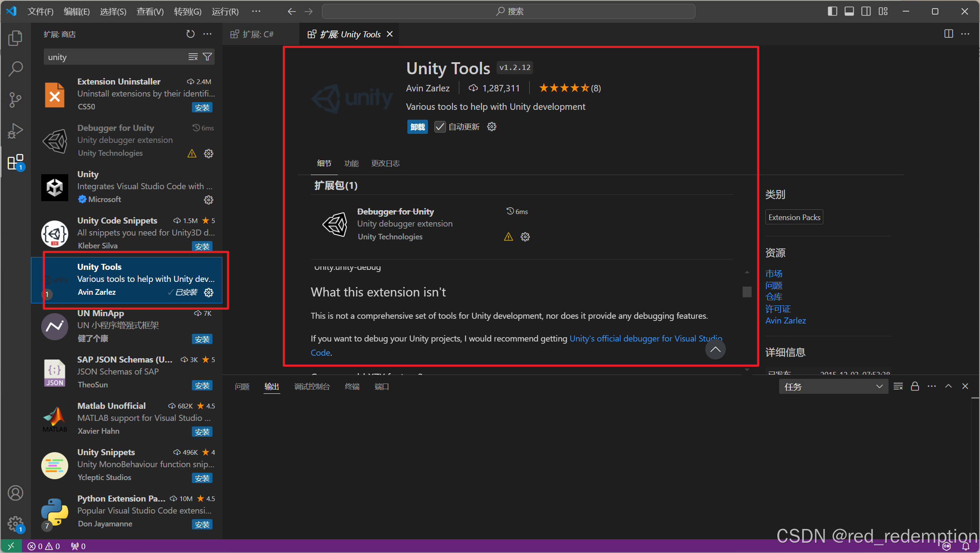Uninstall the Unity Tools extension

[417, 127]
